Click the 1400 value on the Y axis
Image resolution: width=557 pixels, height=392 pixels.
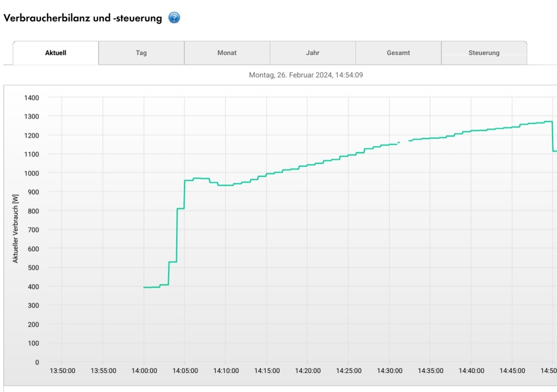(31, 98)
